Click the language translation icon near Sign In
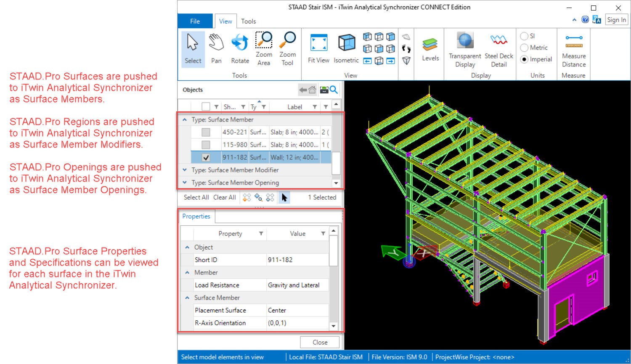 tap(597, 19)
